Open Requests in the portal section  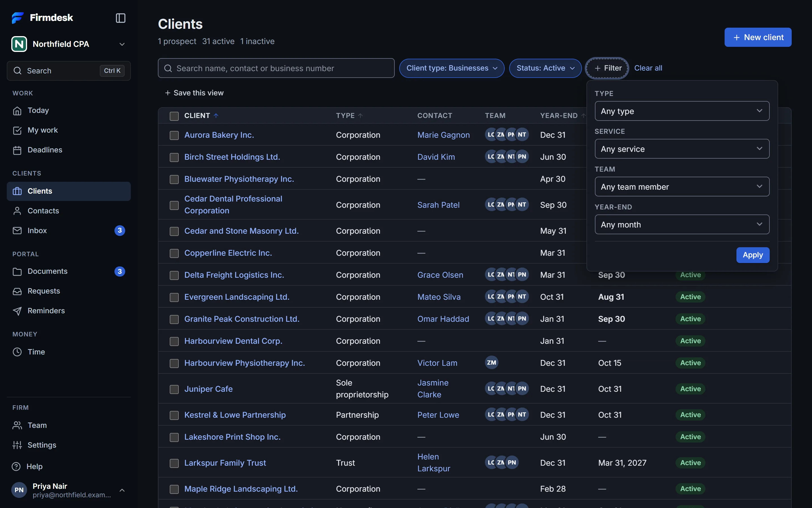tap(69, 291)
